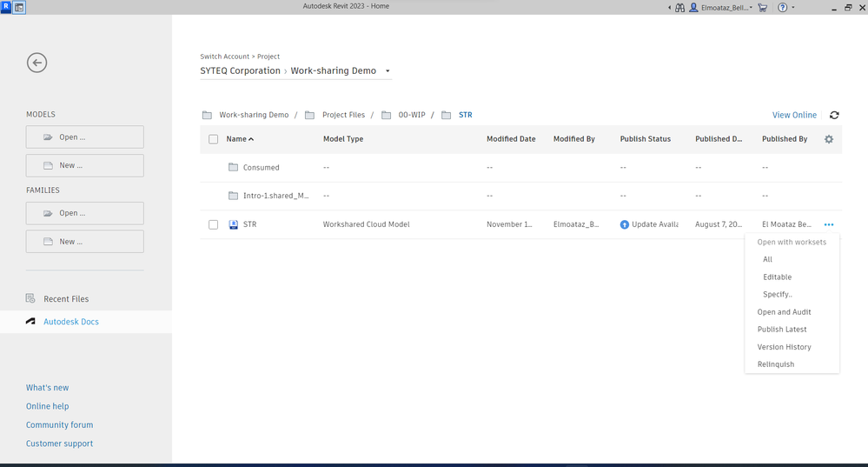
Task: Click the STR breadcrumb label
Action: pyautogui.click(x=465, y=115)
